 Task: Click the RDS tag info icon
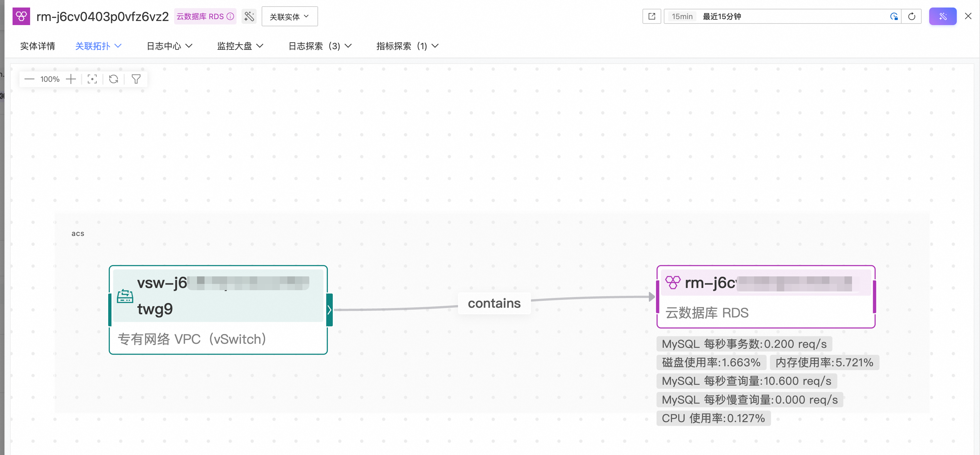click(230, 16)
